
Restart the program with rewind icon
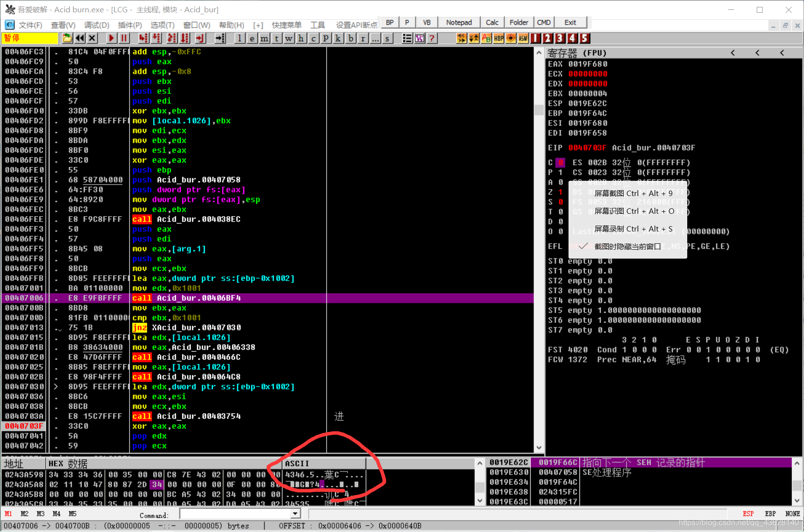tap(80, 38)
